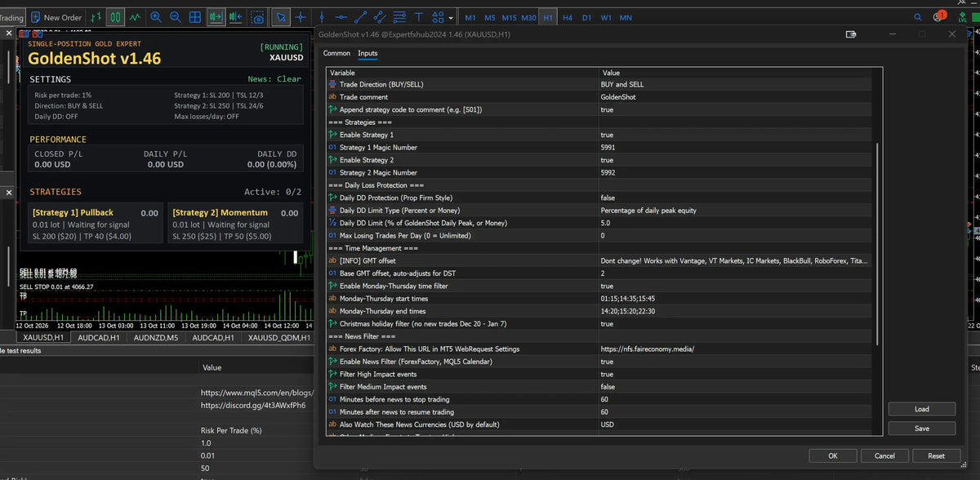The width and height of the screenshot is (980, 480).
Task: Switch to the AUDNZD,M5 chart tab
Action: pos(156,337)
